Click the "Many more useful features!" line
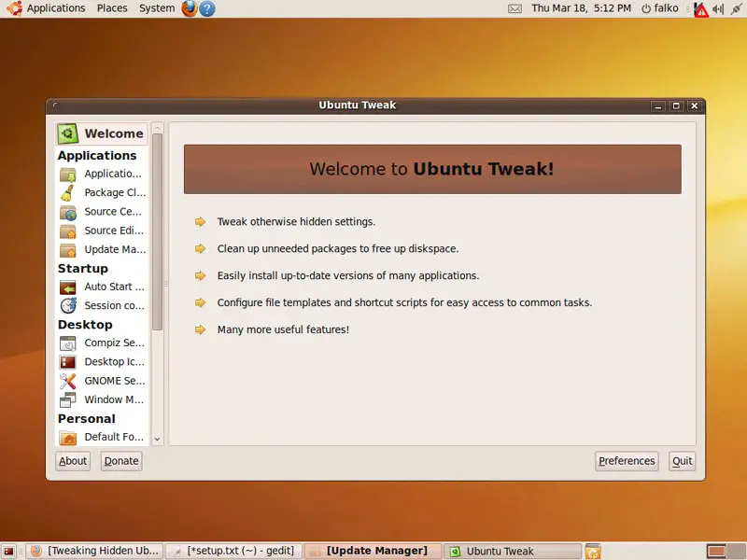The height and width of the screenshot is (560, 747). click(283, 329)
